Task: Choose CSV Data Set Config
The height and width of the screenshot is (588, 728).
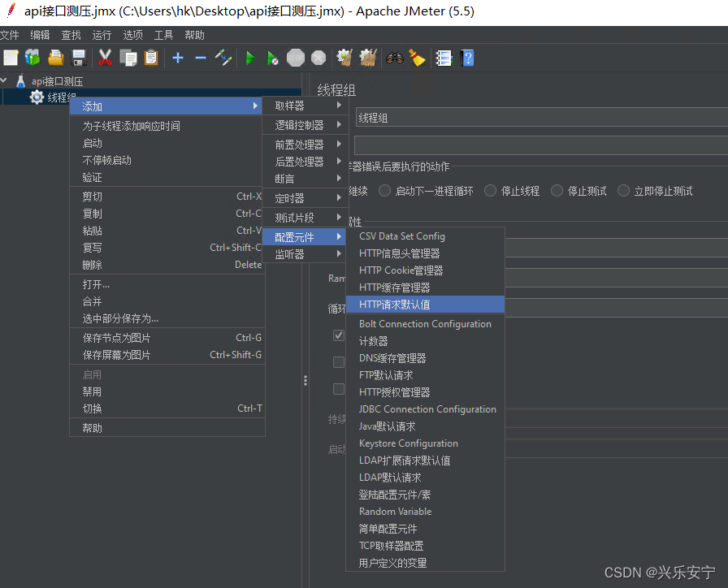Action: 425,236
